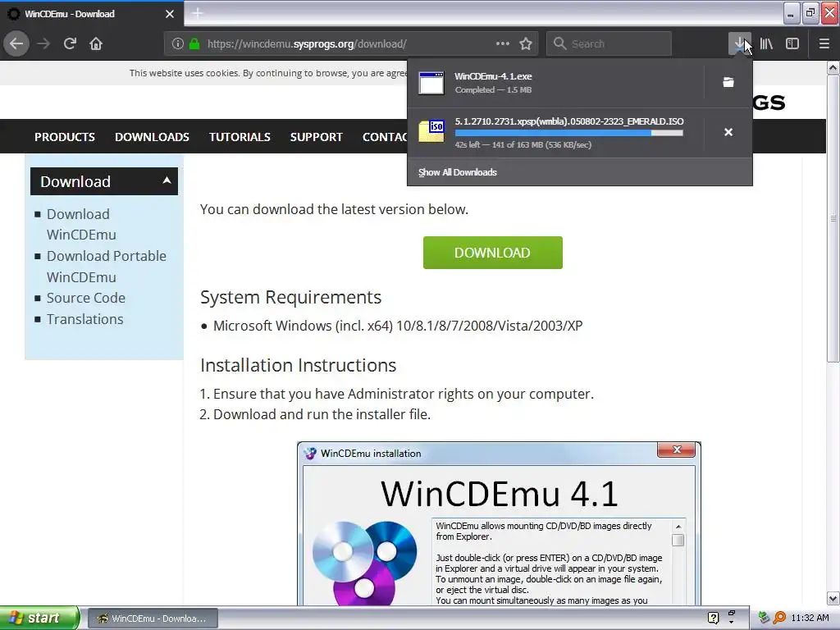840x630 pixels.
Task: Reload the current page
Action: [70, 43]
